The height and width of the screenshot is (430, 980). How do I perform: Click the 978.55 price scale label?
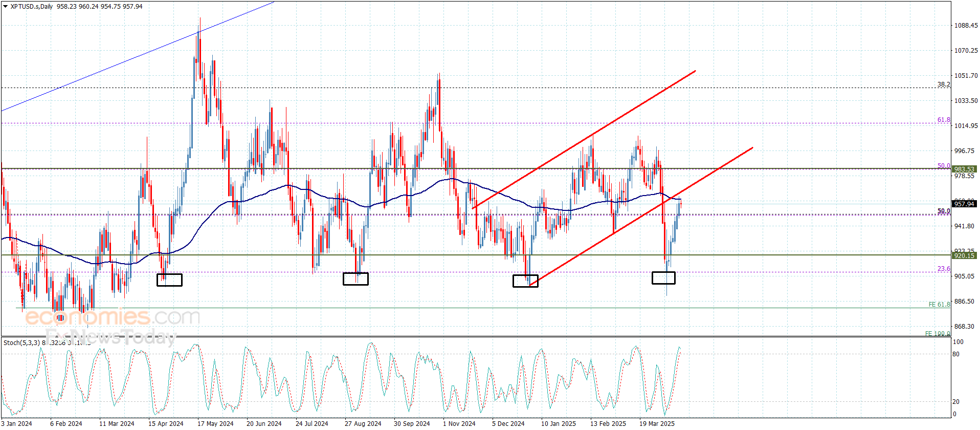pos(964,176)
